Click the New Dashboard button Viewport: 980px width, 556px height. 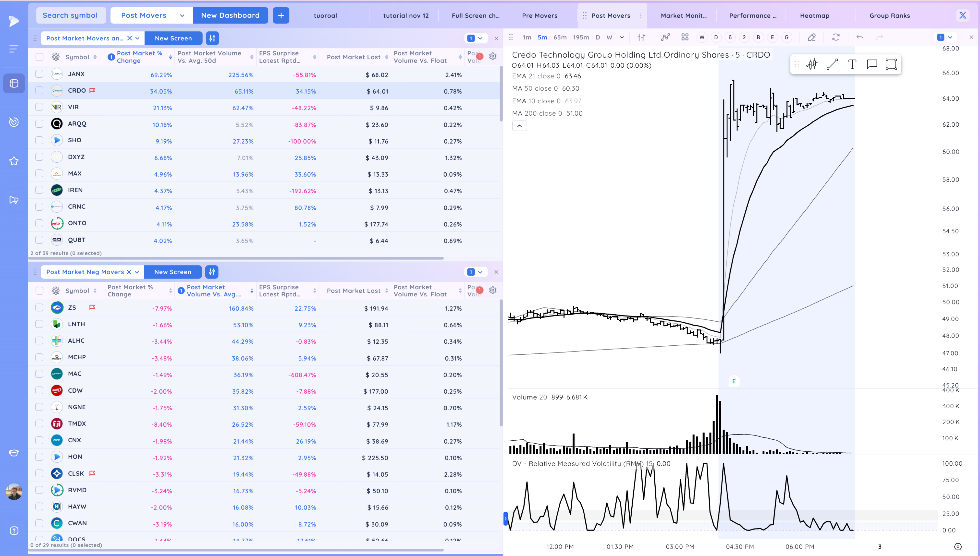(x=230, y=16)
